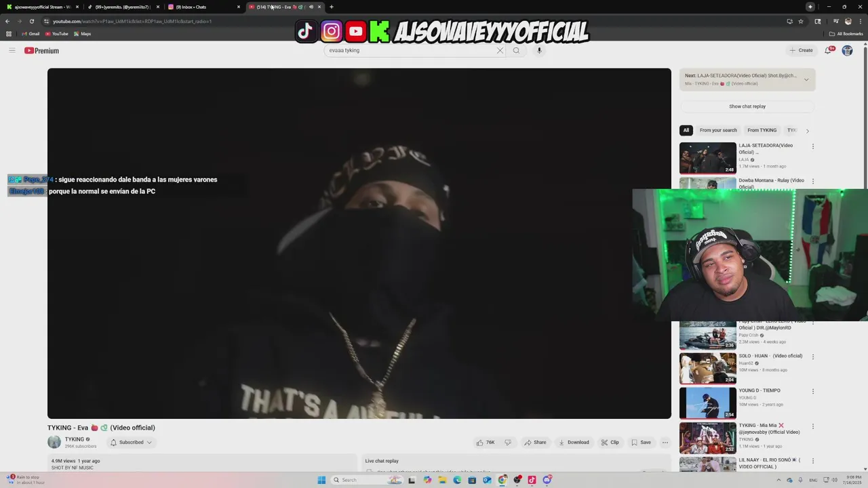
Task: Open Chrome from the taskbar
Action: (x=502, y=480)
